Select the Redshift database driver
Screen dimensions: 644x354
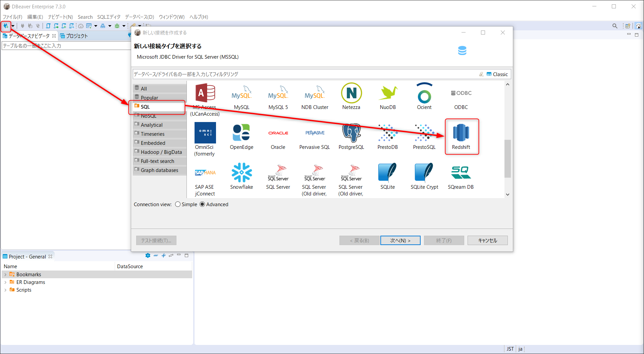[461, 136]
